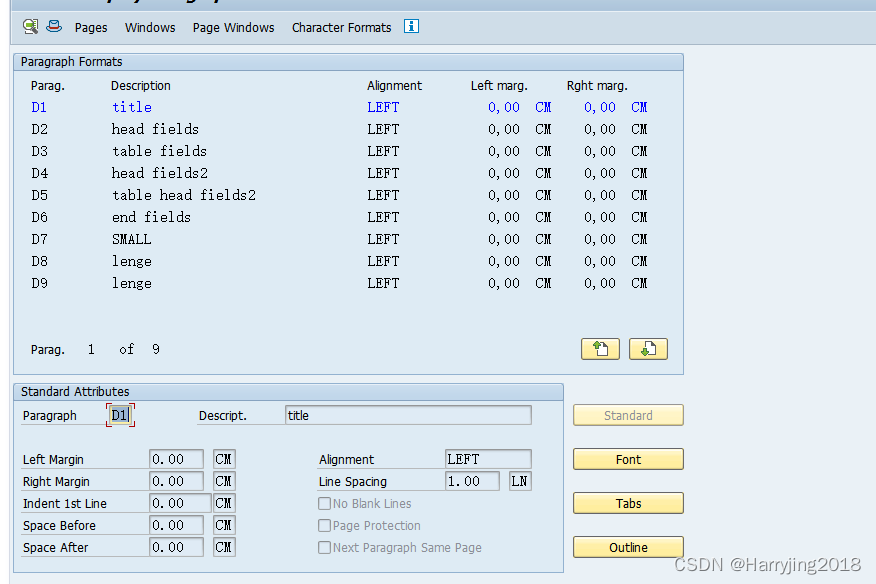This screenshot has width=876, height=584.
Task: Click the Descript. field containing title
Action: (x=408, y=415)
